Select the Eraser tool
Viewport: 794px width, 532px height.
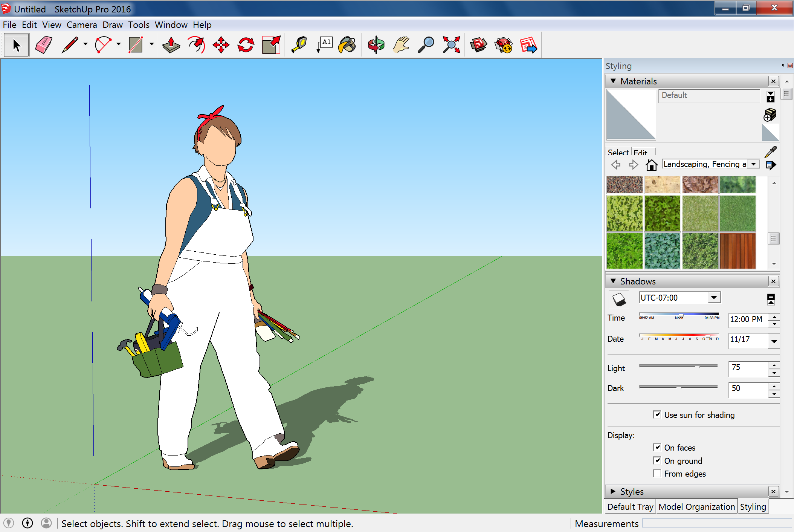(x=44, y=45)
